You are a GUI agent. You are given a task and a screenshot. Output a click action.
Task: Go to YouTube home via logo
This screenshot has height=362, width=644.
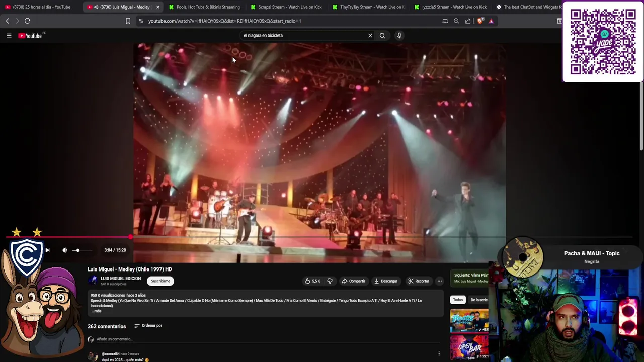click(x=30, y=36)
